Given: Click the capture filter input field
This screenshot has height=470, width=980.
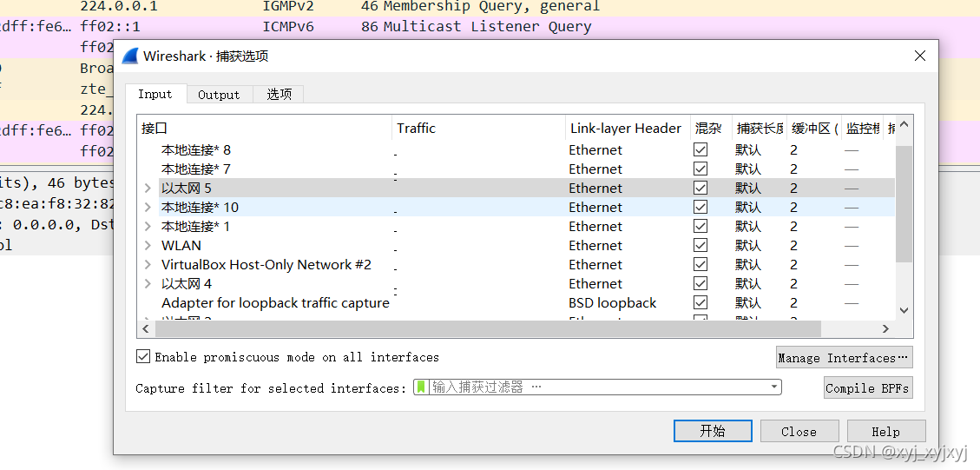Looking at the screenshot, I should coord(597,387).
